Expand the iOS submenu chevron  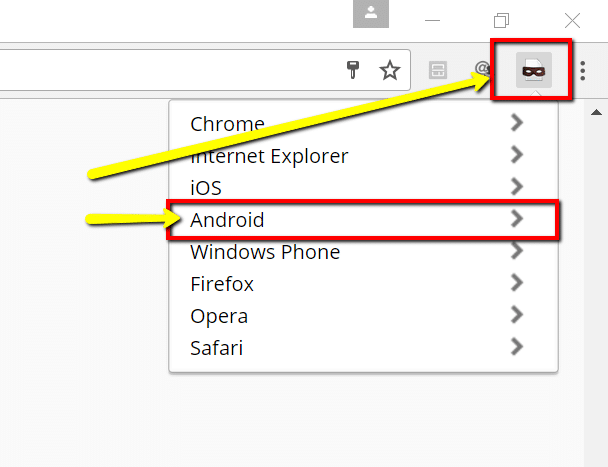517,187
